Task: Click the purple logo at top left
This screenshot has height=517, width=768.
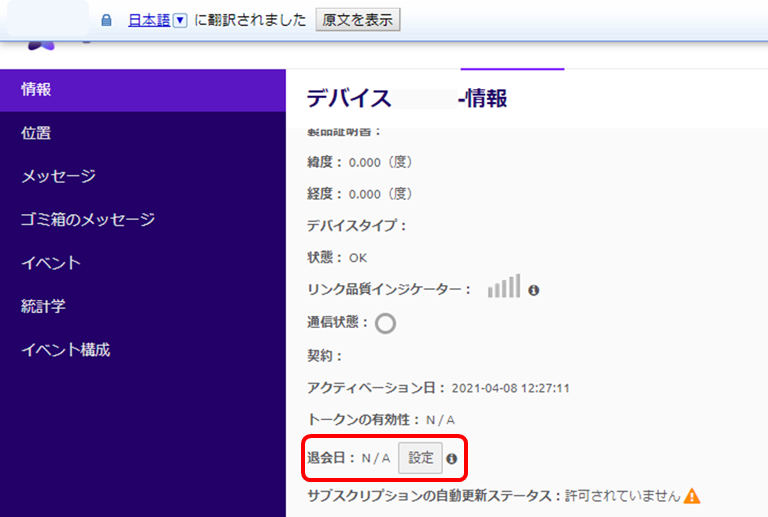Action: (x=41, y=45)
